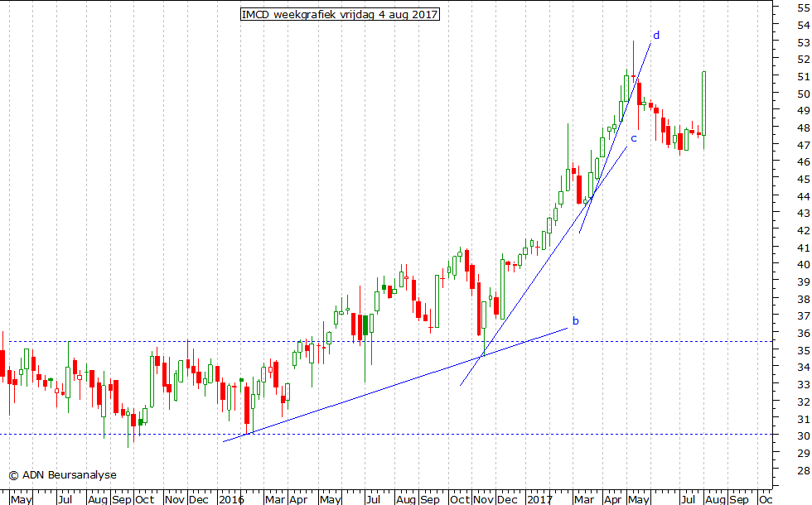Click price label 32 on the price axis
812x505 pixels.
click(x=804, y=402)
